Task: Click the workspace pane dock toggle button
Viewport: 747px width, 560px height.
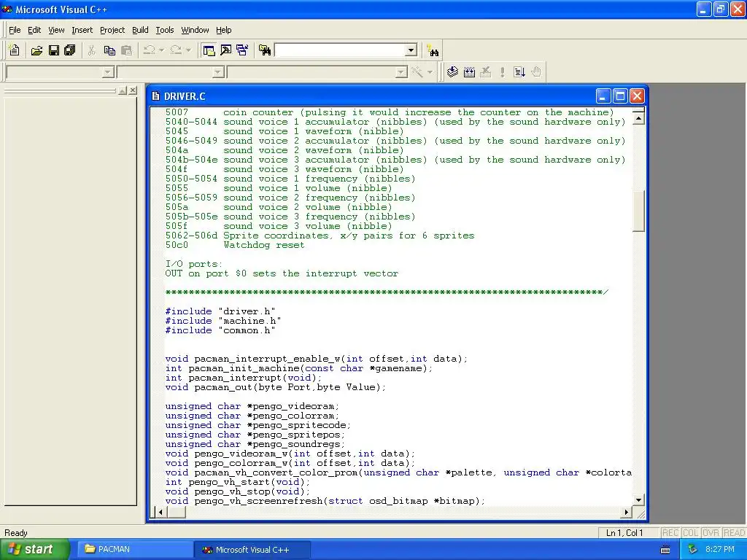Action: pyautogui.click(x=123, y=90)
